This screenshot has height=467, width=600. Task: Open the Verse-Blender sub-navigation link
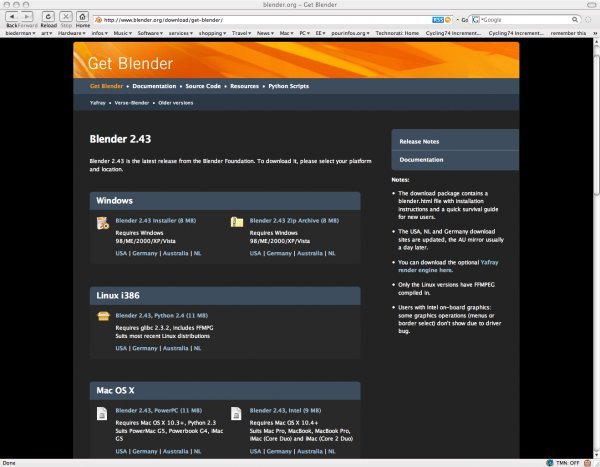point(132,103)
